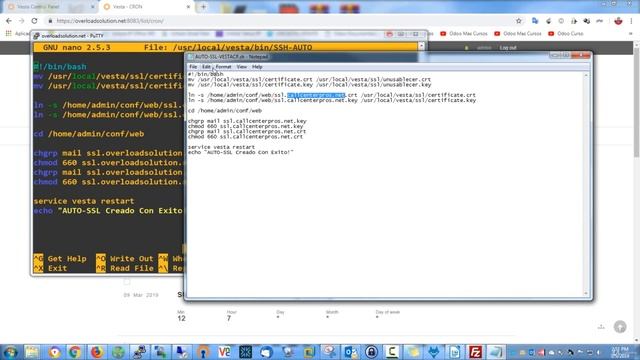Open the Google Translate extension icon
This screenshot has width=640, height=360.
click(535, 21)
